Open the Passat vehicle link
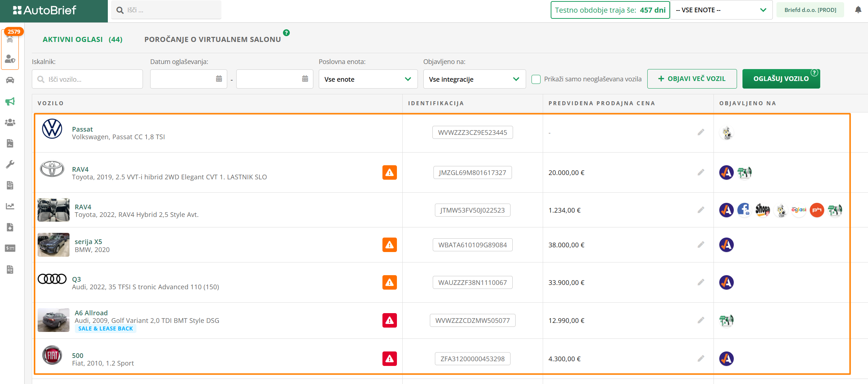The height and width of the screenshot is (384, 868). point(82,129)
